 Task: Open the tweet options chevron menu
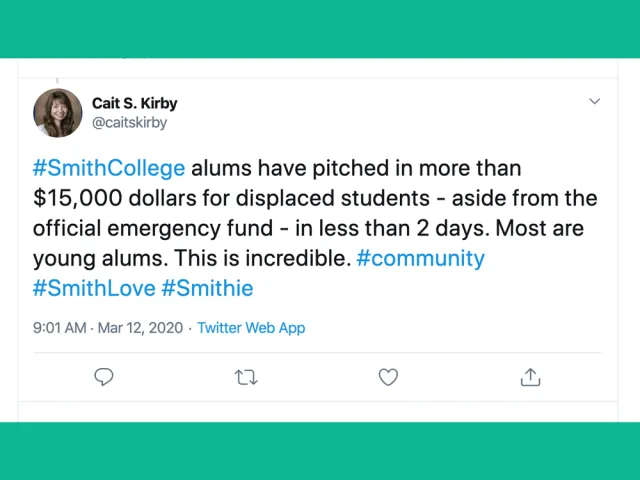pos(594,102)
